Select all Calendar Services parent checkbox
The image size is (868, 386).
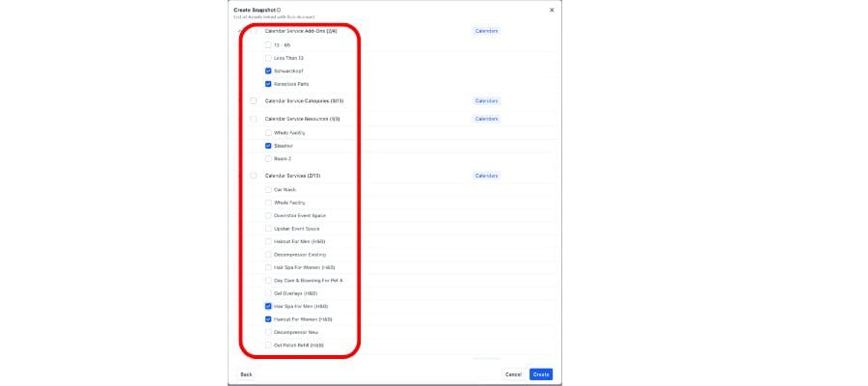[254, 176]
